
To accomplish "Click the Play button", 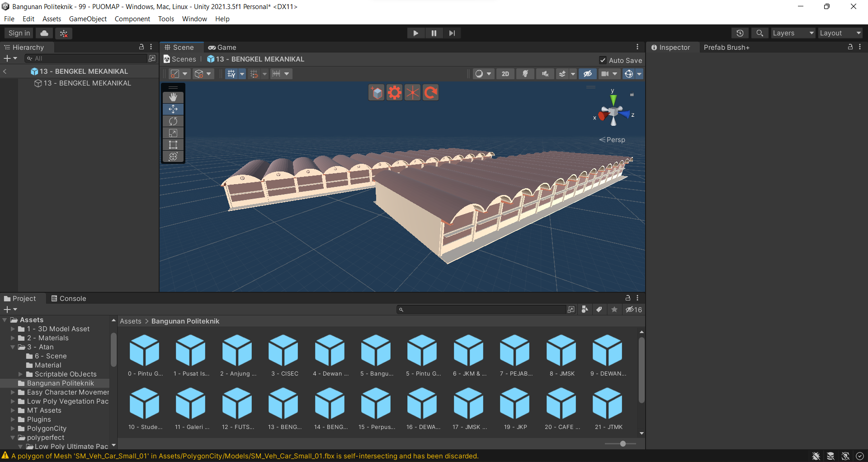I will pos(415,33).
